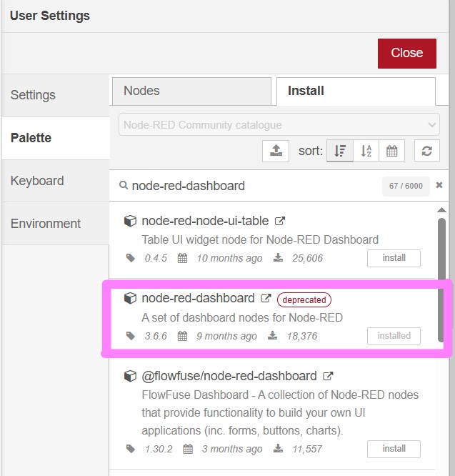The width and height of the screenshot is (455, 476).
Task: Refresh the module catalogue list
Action: point(427,151)
